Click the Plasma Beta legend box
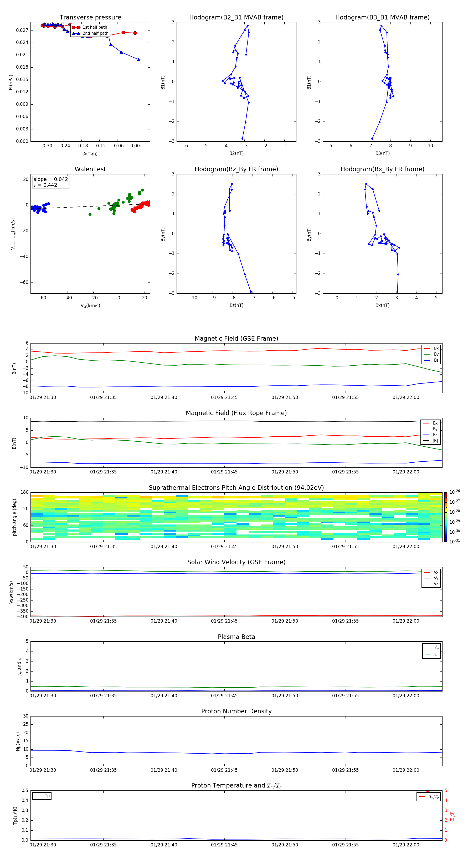This screenshot has height=868, width=473. tap(431, 651)
